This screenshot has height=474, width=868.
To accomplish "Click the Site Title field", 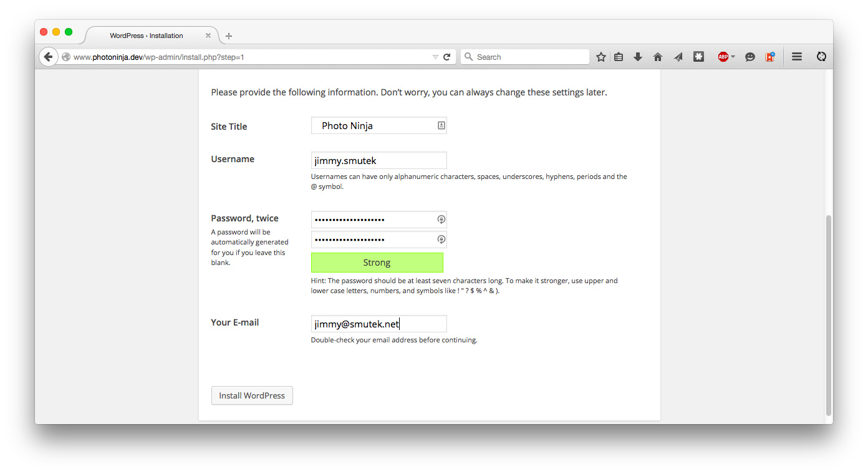I will pyautogui.click(x=379, y=125).
